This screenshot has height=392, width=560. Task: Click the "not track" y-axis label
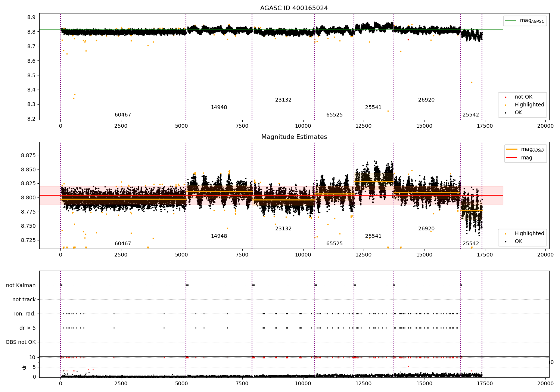pyautogui.click(x=24, y=299)
